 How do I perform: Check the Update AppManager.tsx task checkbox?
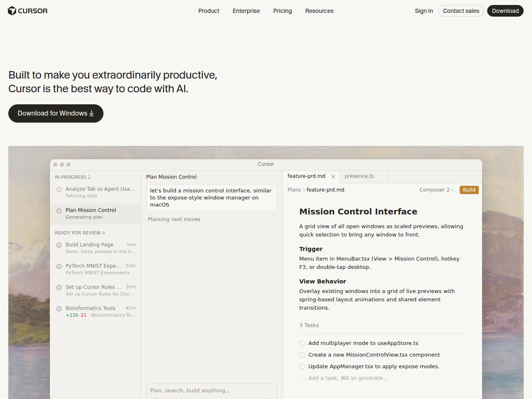[302, 367]
